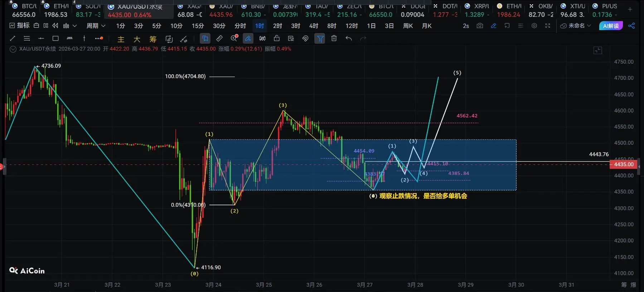The height and width of the screenshot is (292, 644).
Task: Select the 月K monthly timeframe
Action: pyautogui.click(x=427, y=26)
